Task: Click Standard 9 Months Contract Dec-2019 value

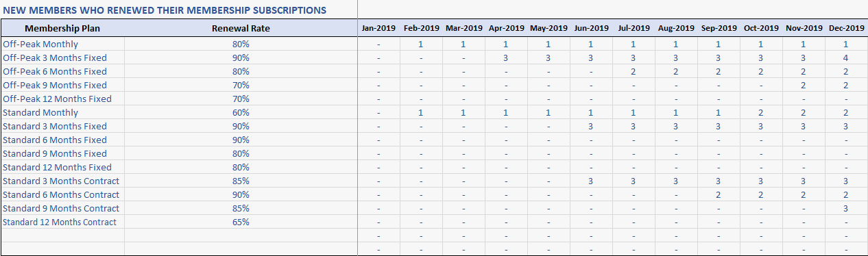Action: point(846,208)
